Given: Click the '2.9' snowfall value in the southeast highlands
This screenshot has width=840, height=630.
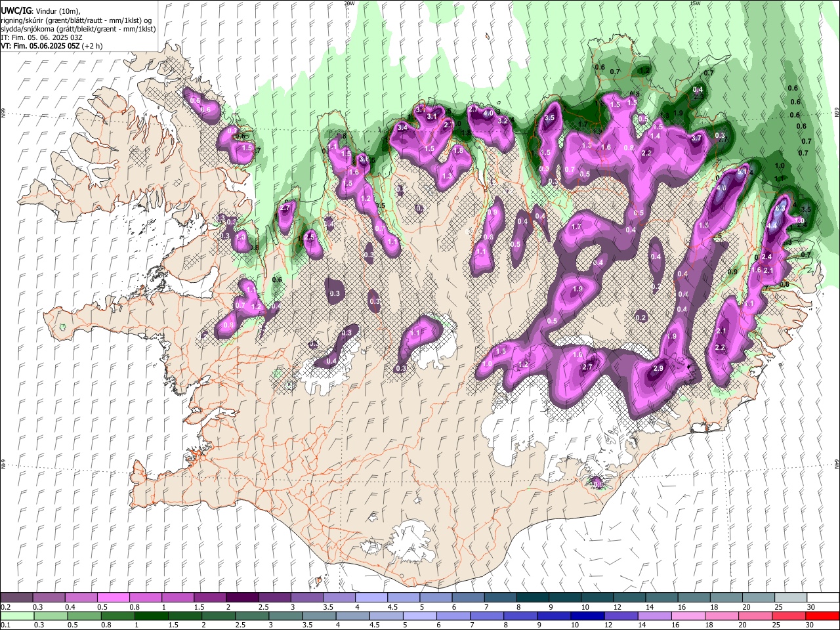Looking at the screenshot, I should coord(659,369).
